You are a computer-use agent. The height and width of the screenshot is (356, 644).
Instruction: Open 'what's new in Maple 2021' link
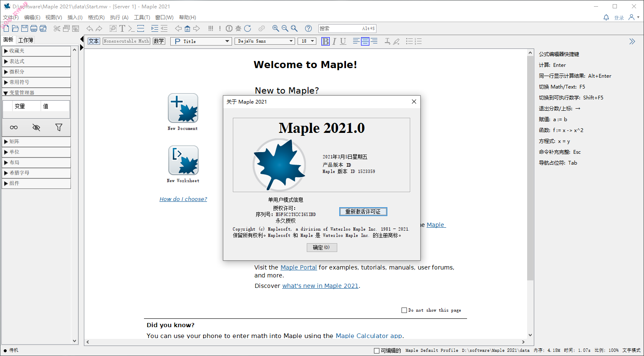coord(321,286)
